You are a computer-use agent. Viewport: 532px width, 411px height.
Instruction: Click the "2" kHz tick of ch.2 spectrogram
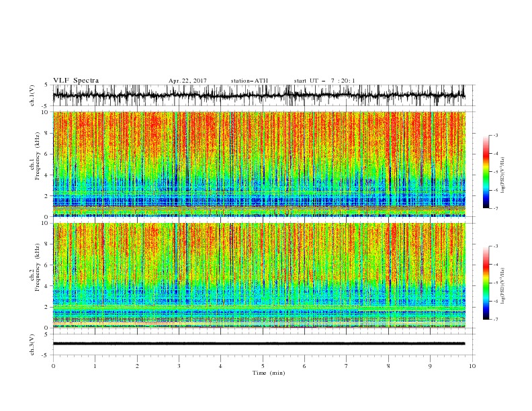[47, 307]
